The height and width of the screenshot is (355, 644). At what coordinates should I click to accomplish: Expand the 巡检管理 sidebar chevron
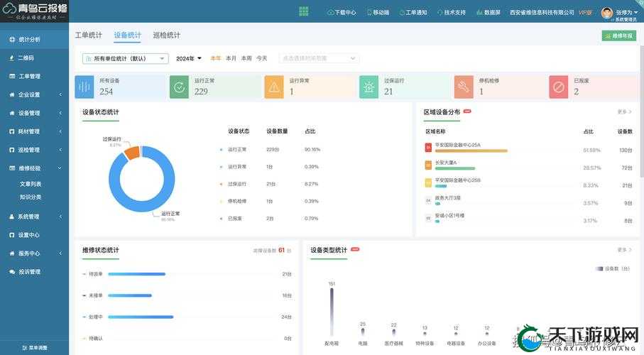60,150
